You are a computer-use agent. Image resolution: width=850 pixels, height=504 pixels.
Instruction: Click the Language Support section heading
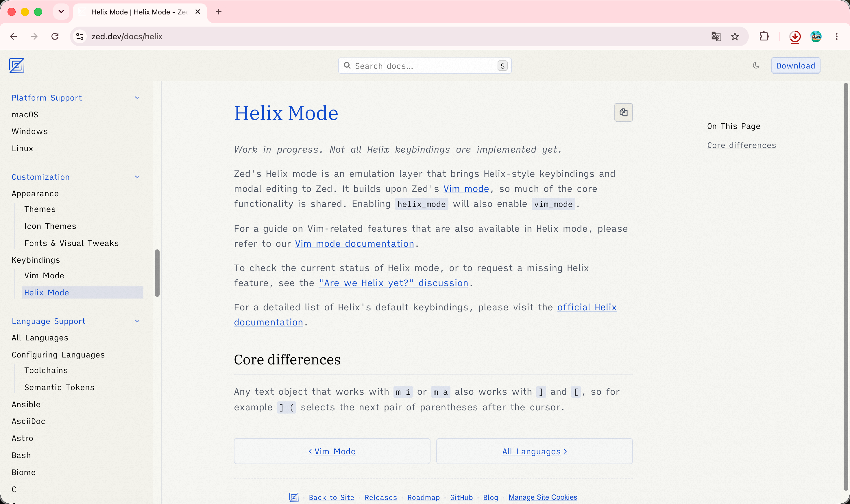[x=48, y=321]
